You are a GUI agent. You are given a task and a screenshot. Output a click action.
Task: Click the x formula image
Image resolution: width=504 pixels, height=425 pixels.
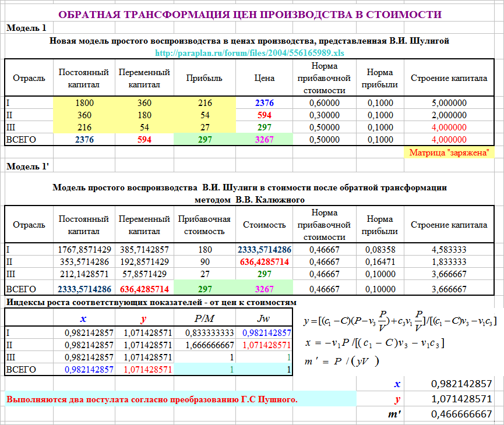click(375, 343)
